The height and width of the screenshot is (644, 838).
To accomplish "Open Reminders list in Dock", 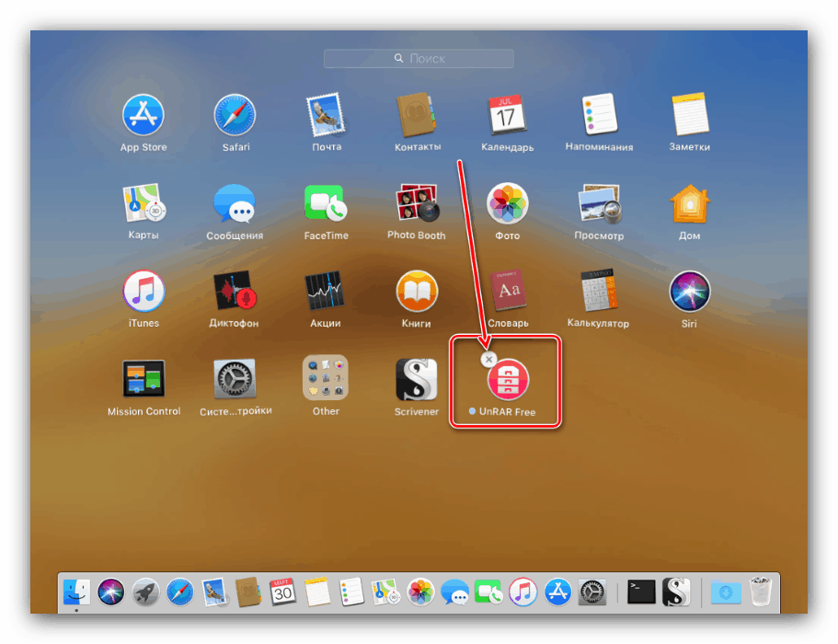I will coord(351,592).
